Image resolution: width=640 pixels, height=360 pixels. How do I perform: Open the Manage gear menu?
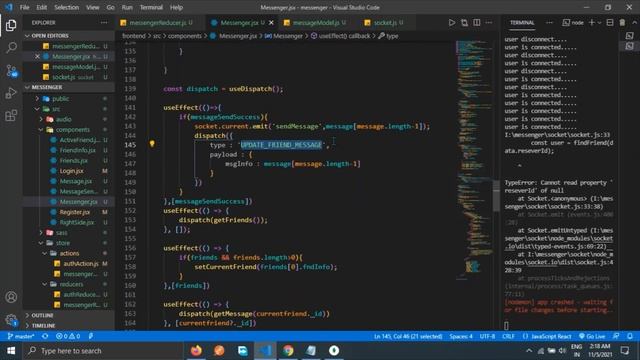[x=11, y=320]
